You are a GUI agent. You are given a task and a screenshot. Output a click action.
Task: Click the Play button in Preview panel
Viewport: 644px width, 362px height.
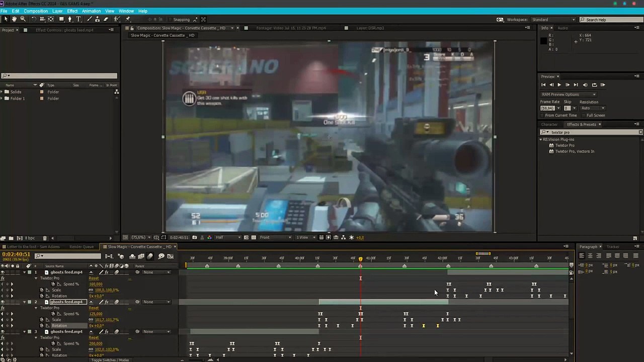pyautogui.click(x=559, y=85)
